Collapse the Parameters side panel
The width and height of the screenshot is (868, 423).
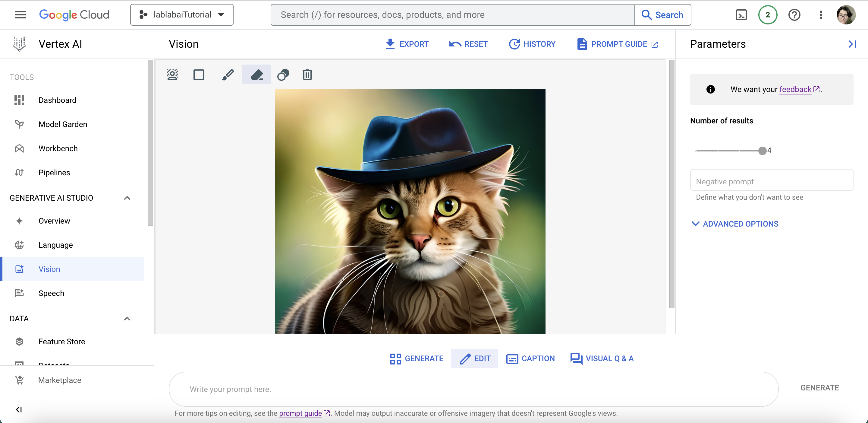coord(852,44)
